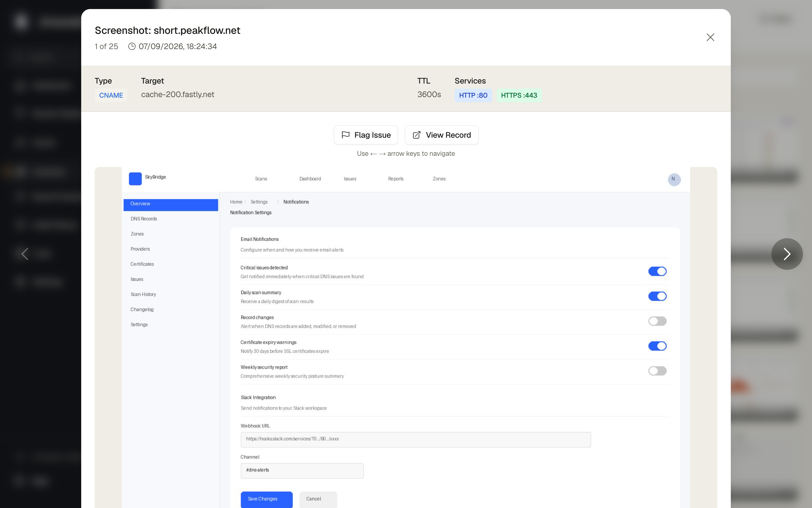
Task: Enable Record changes toggle
Action: click(x=657, y=321)
